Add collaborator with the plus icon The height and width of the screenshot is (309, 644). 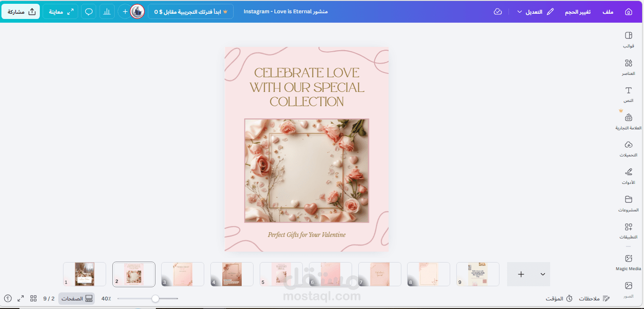click(125, 11)
